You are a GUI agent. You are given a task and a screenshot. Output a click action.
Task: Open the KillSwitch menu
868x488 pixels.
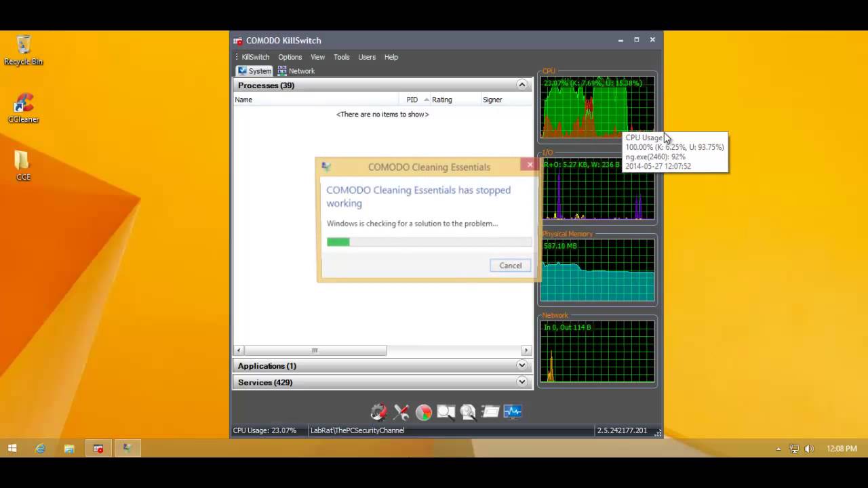[x=256, y=57]
